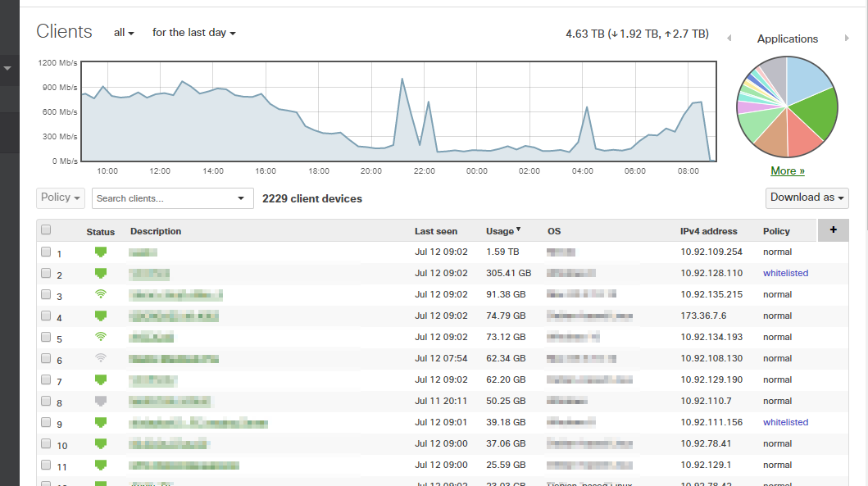The image size is (868, 486).
Task: Click the left arrow beside Applications
Action: (x=728, y=38)
